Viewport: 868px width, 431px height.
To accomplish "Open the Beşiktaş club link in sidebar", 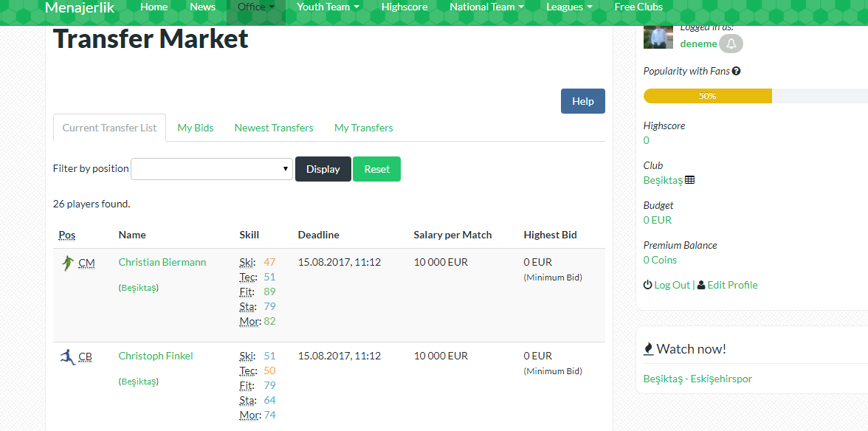I will (x=663, y=180).
